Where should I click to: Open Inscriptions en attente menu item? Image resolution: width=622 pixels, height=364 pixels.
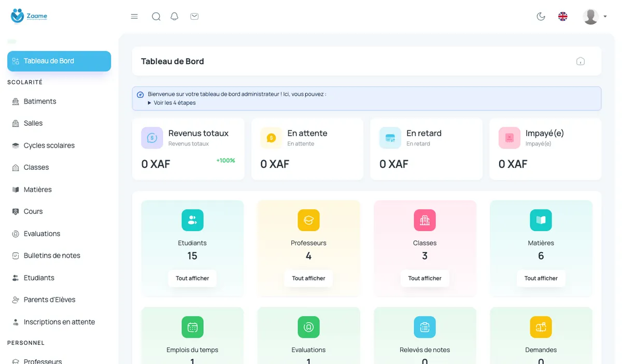pyautogui.click(x=59, y=322)
